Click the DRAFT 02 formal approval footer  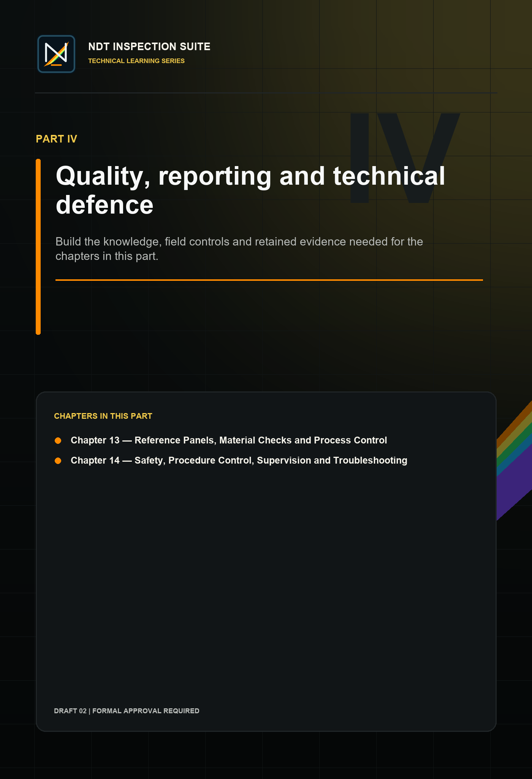tap(127, 711)
